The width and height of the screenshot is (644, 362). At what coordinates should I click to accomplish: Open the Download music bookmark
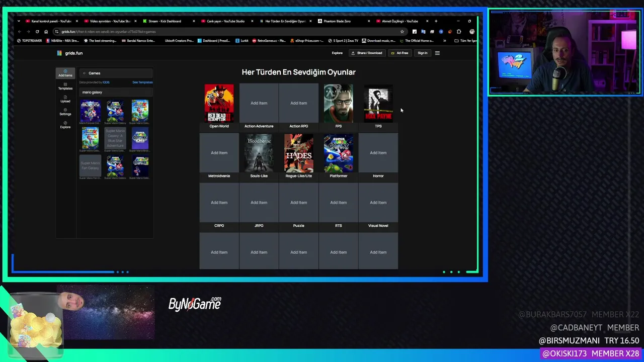click(378, 41)
